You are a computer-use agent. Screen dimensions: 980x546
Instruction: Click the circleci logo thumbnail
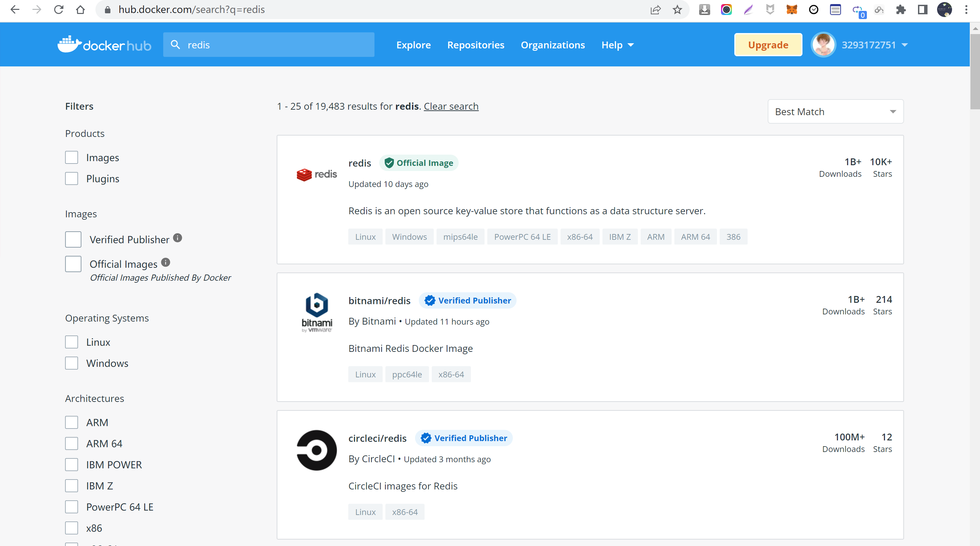(x=317, y=450)
